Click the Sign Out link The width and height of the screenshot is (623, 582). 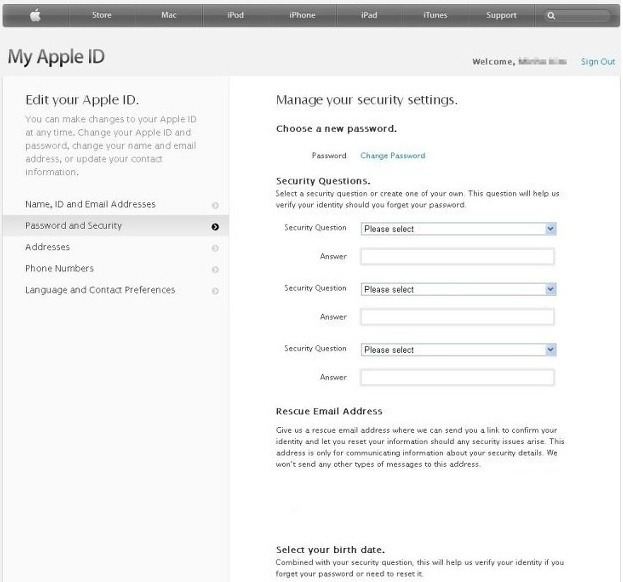[x=598, y=62]
